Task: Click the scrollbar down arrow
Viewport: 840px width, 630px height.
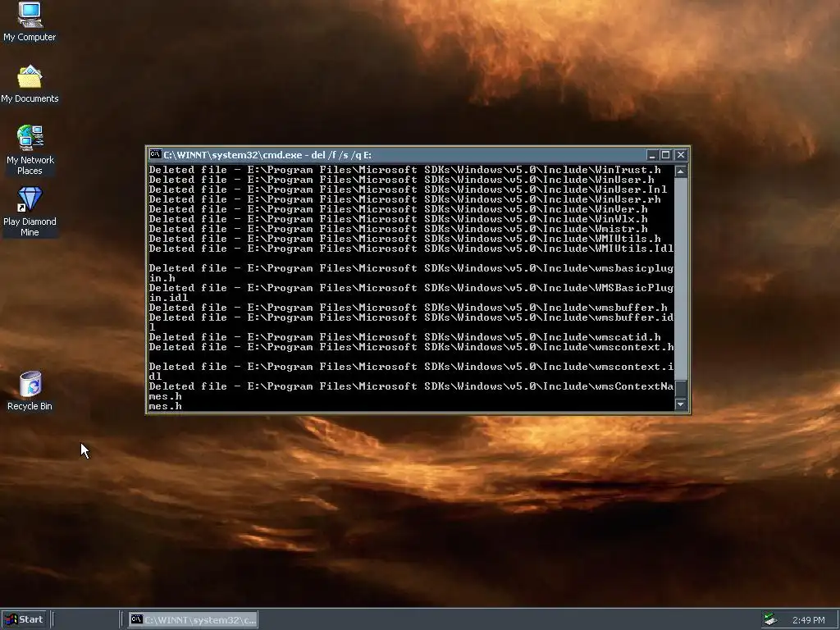Action: 680,404
